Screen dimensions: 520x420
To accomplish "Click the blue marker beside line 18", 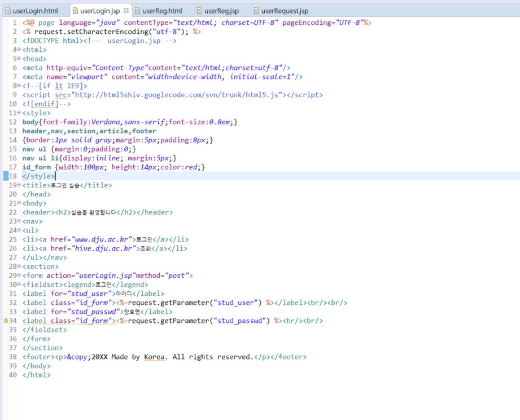I will [6, 176].
